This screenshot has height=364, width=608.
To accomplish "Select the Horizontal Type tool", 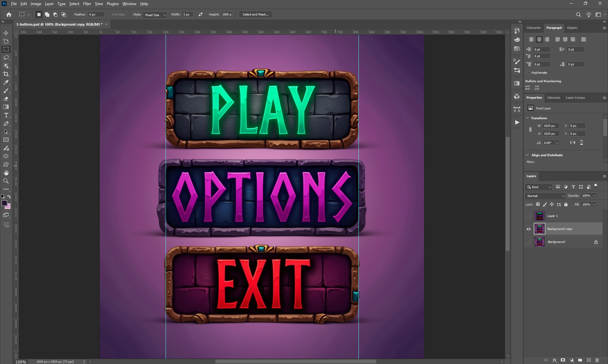I will [6, 115].
